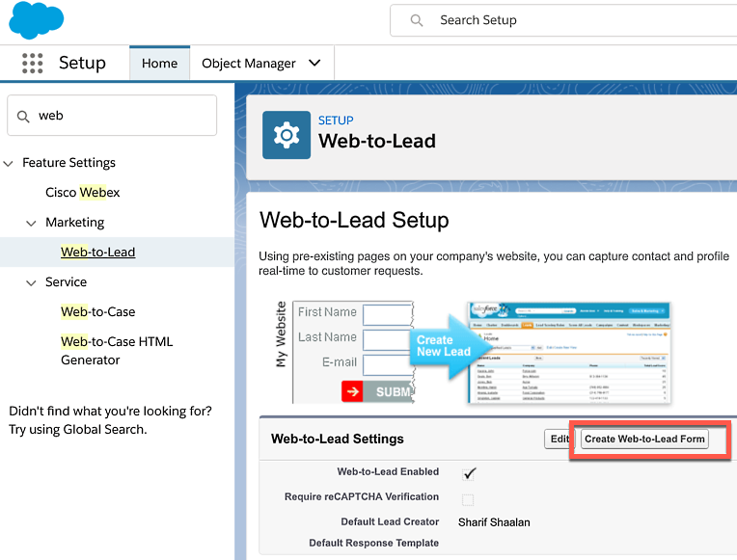Collapse the Feature Settings section

pos(8,164)
